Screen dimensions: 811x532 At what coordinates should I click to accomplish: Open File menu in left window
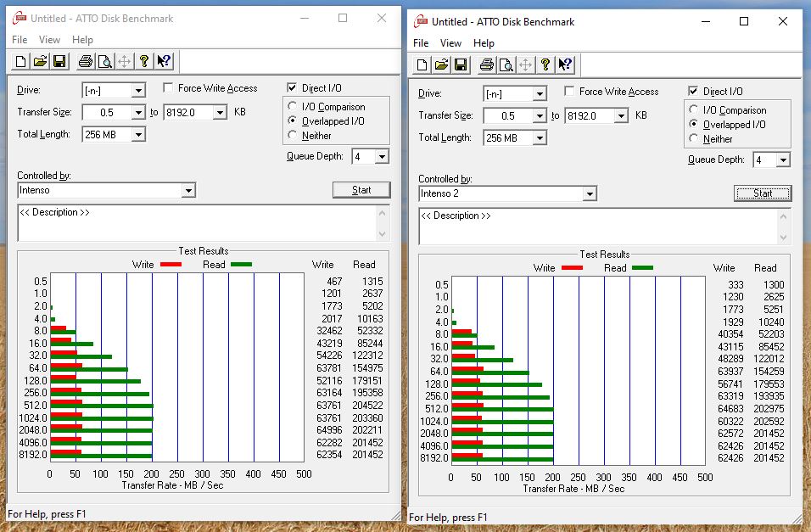[x=20, y=40]
